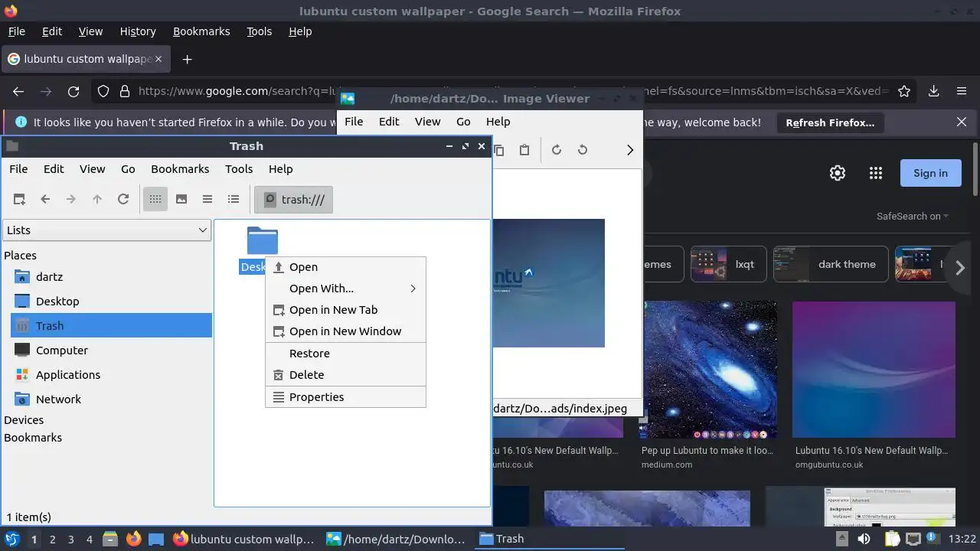Open the Image Viewer Edit menu
The image size is (980, 551).
[389, 122]
